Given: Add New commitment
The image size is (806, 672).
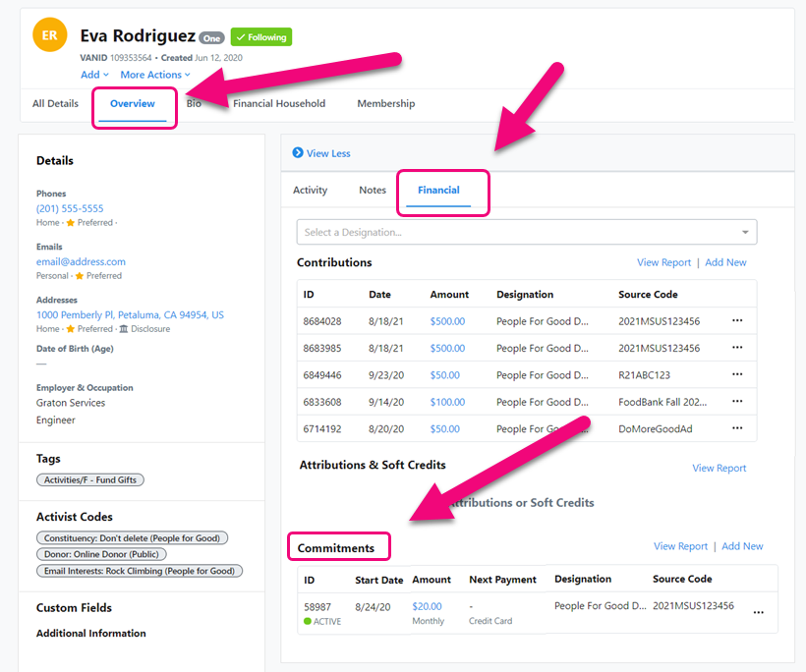Looking at the screenshot, I should [742, 546].
